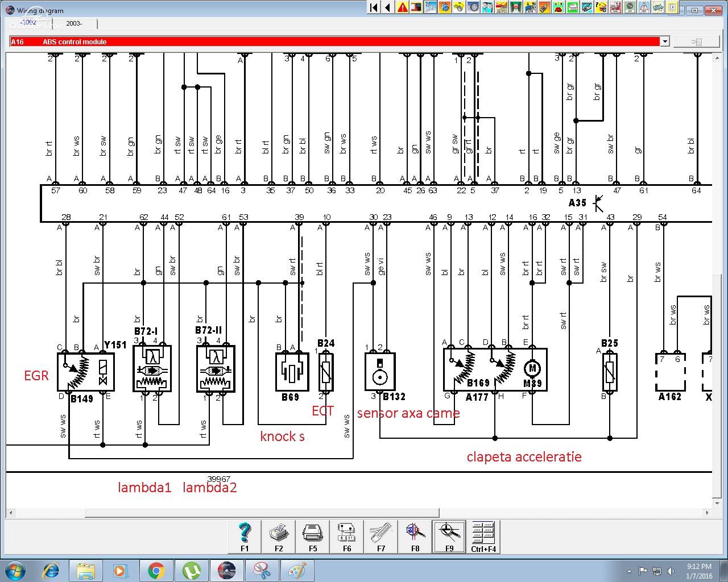This screenshot has height=582, width=728.
Task: Click the horizontal scrollbar thumb below the diagram
Action: click(x=263, y=513)
